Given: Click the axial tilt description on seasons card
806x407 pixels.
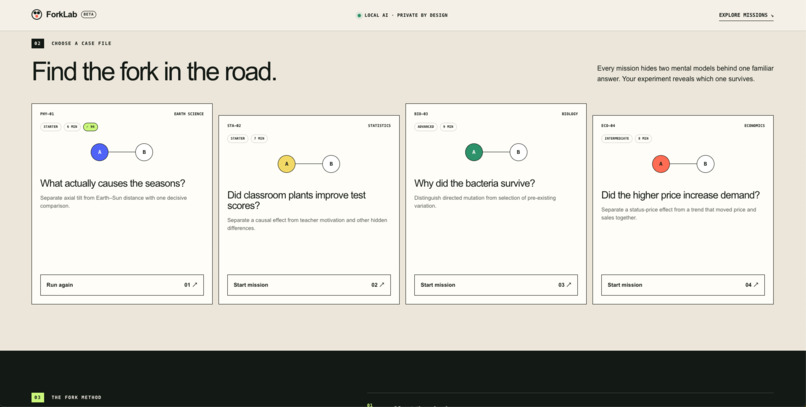Looking at the screenshot, I should point(114,202).
